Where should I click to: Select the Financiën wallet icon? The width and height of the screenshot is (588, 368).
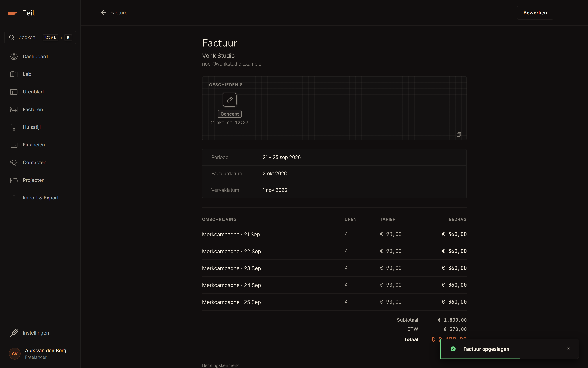click(14, 145)
